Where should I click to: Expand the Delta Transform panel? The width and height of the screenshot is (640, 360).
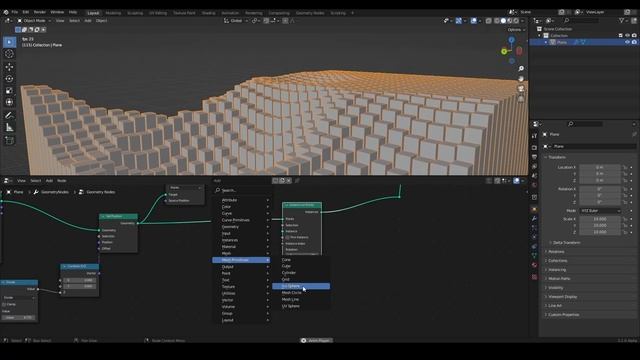click(x=567, y=242)
